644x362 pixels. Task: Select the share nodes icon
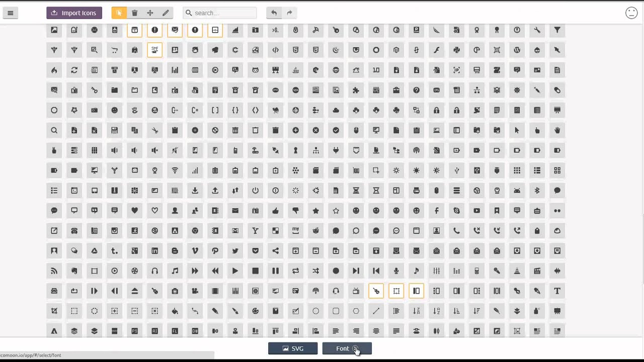coord(275,251)
